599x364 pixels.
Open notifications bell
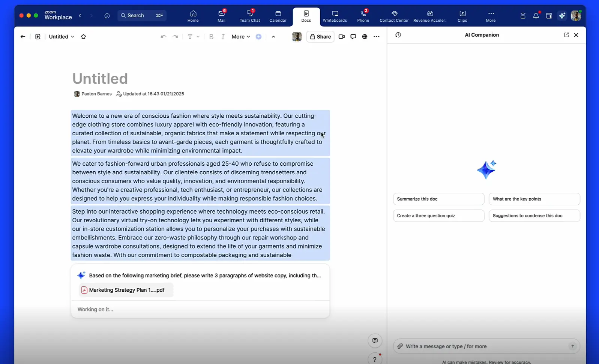(x=536, y=16)
